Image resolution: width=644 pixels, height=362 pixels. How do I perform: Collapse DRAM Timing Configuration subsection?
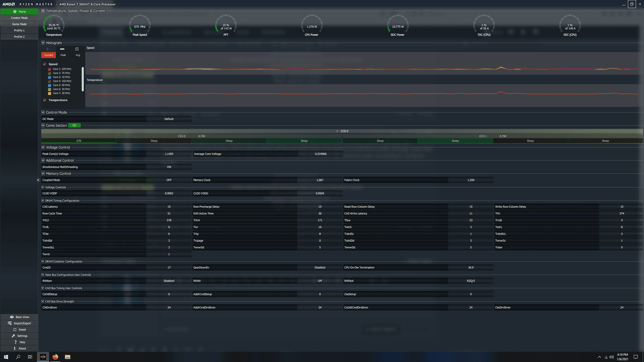tap(43, 201)
